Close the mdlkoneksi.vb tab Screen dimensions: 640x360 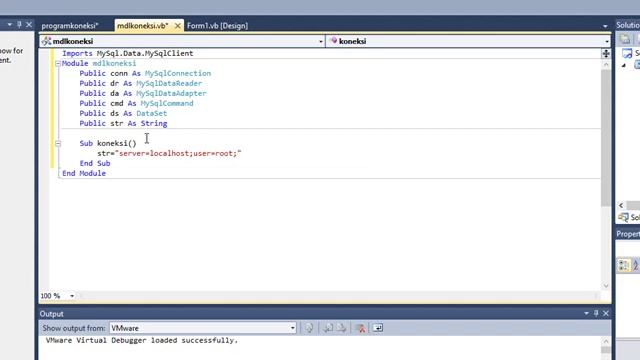tap(178, 26)
